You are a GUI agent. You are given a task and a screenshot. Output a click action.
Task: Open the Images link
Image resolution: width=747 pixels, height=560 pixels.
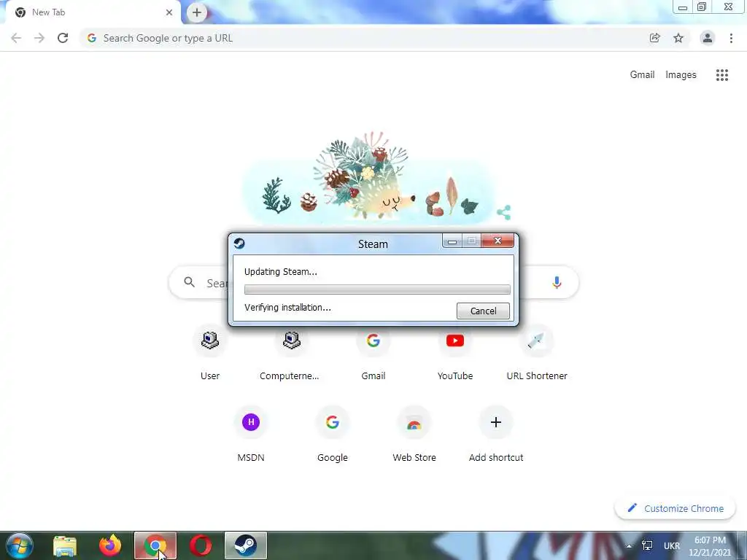[x=681, y=75]
